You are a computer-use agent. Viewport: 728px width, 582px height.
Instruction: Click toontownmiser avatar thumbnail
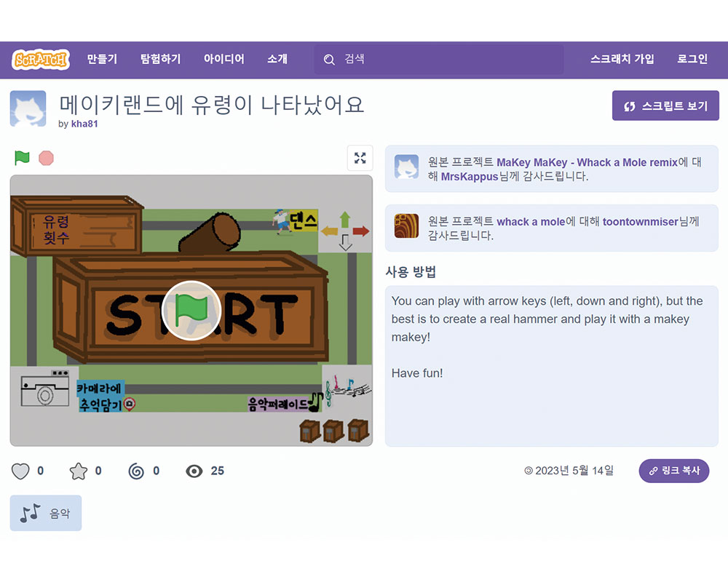(x=406, y=226)
